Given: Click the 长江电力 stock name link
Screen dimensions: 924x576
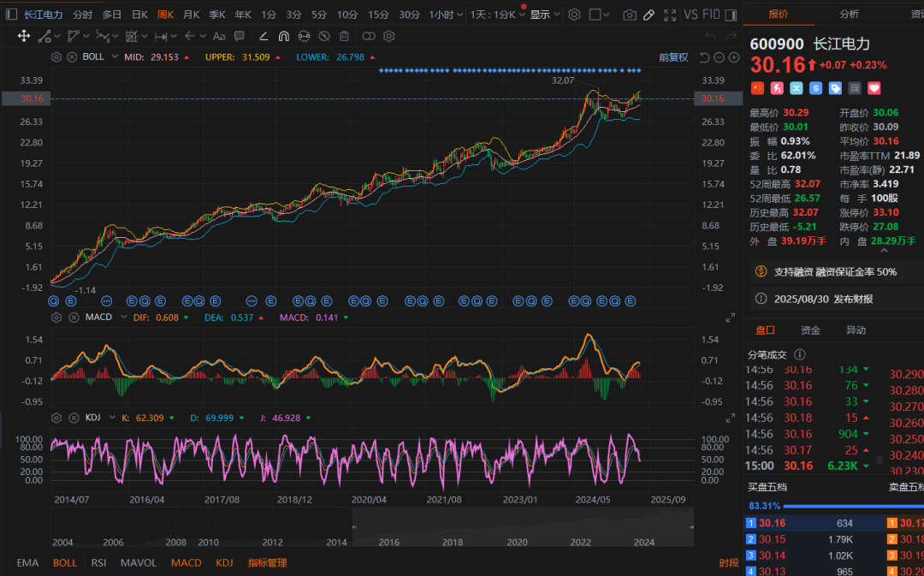Looking at the screenshot, I should click(43, 15).
